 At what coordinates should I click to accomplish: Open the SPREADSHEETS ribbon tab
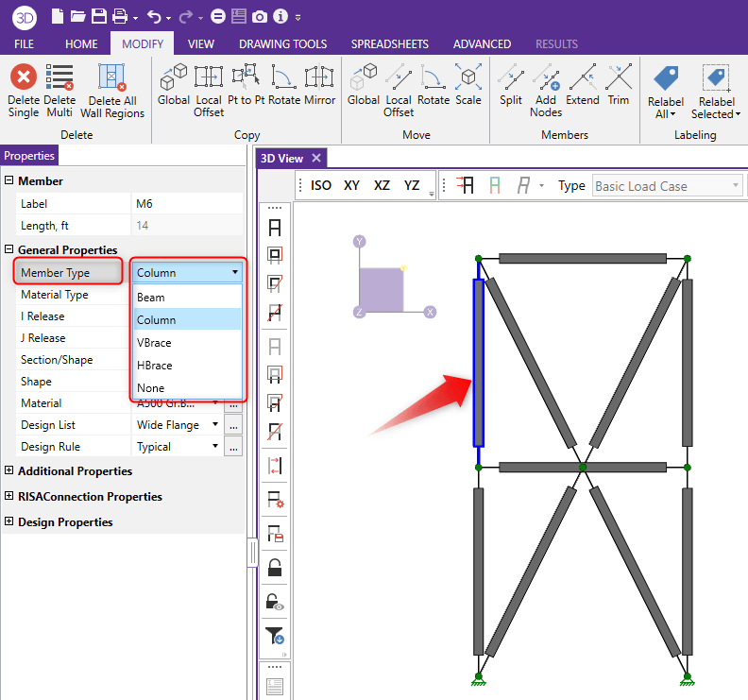coord(389,43)
